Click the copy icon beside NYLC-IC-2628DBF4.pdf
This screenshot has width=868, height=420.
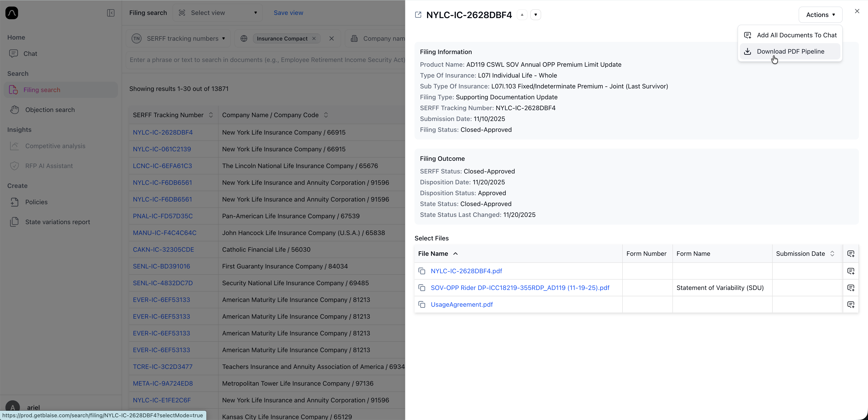[422, 271]
